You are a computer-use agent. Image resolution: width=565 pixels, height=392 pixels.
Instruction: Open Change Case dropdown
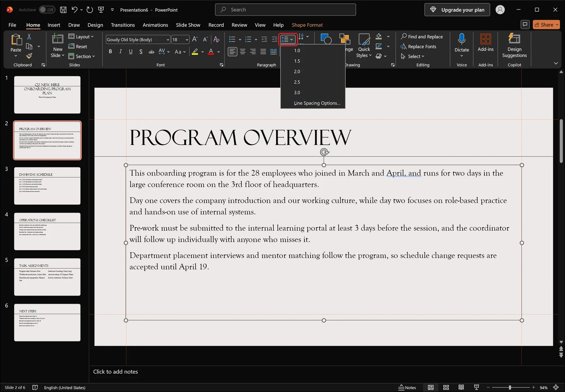coord(180,52)
